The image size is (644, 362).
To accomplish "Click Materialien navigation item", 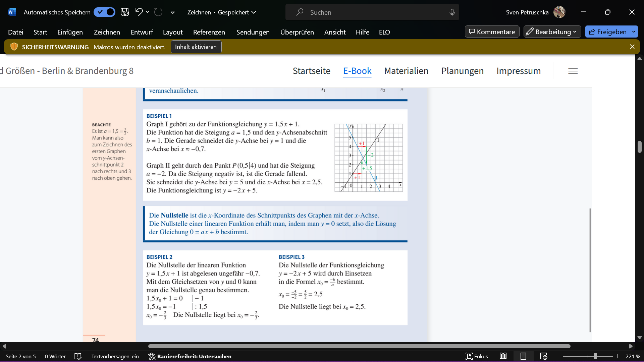I will (x=406, y=71).
